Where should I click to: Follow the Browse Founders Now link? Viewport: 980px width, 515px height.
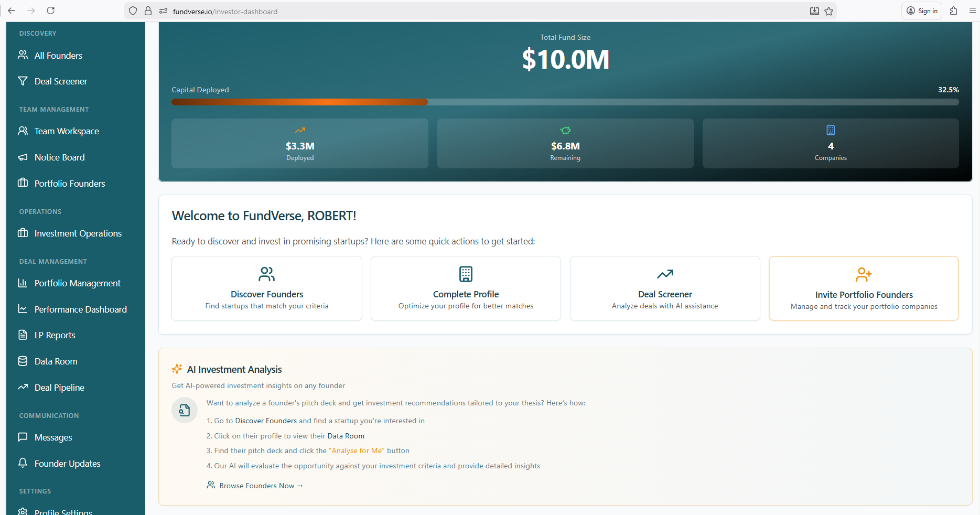(255, 486)
